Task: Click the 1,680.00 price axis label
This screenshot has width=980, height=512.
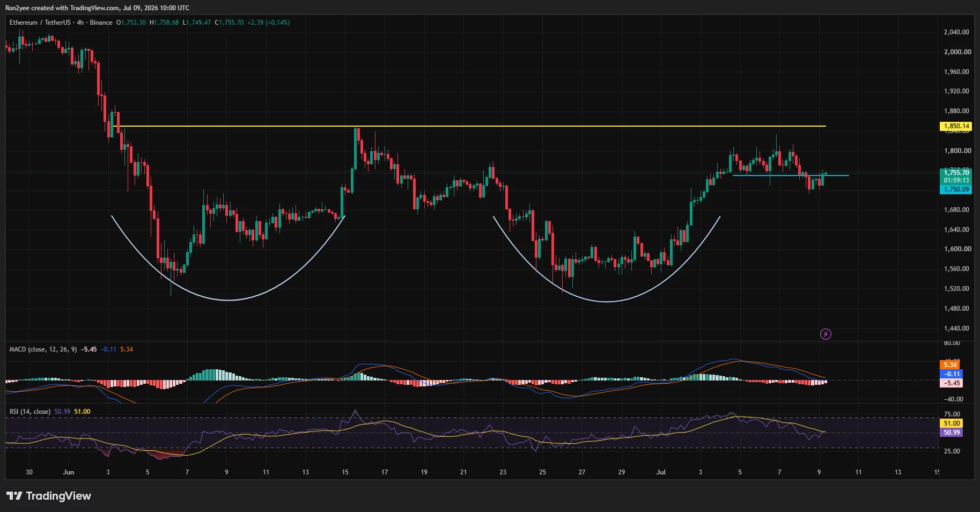Action: pos(956,210)
